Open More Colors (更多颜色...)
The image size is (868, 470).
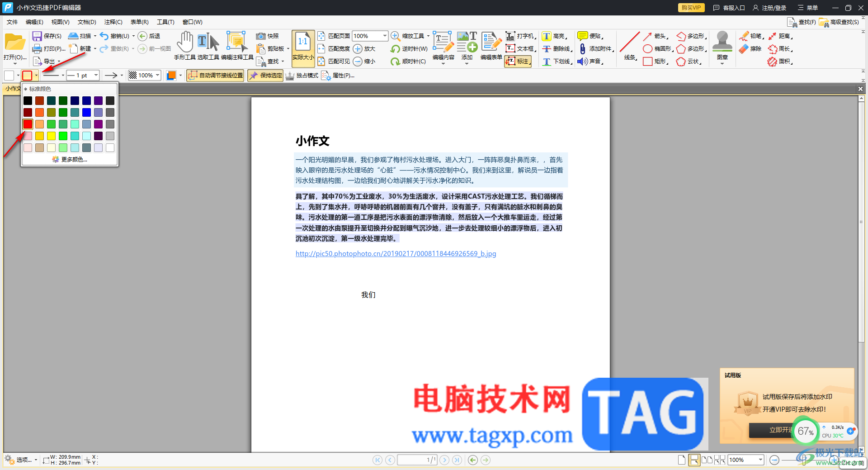coord(70,160)
